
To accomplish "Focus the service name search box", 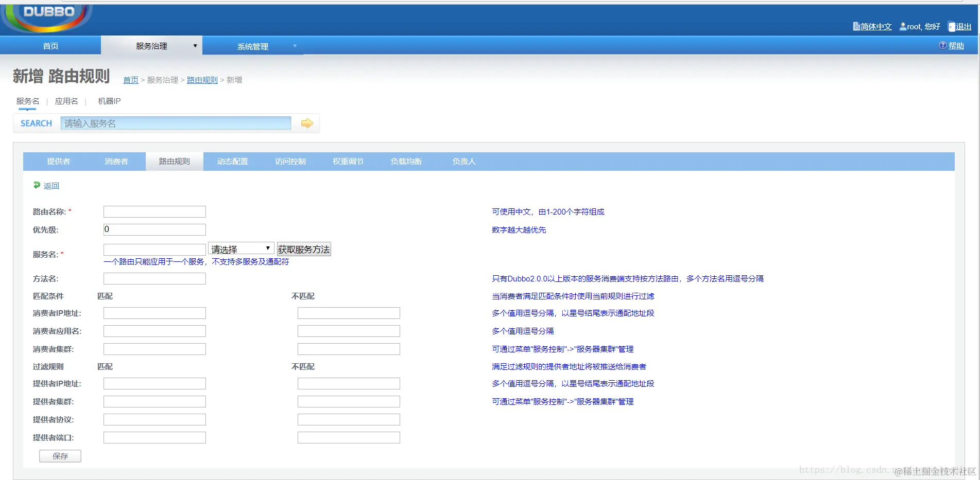I will pos(176,123).
